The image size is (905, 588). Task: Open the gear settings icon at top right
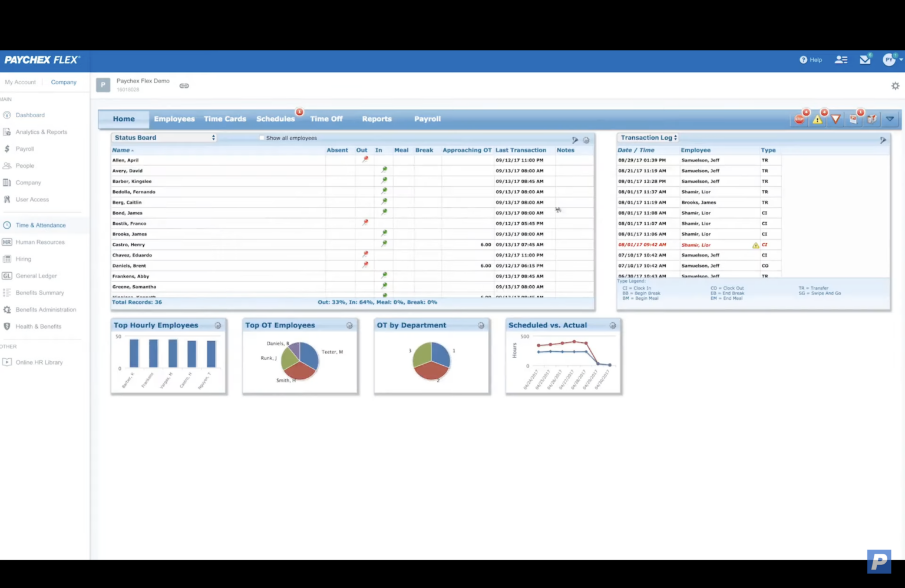click(x=895, y=86)
